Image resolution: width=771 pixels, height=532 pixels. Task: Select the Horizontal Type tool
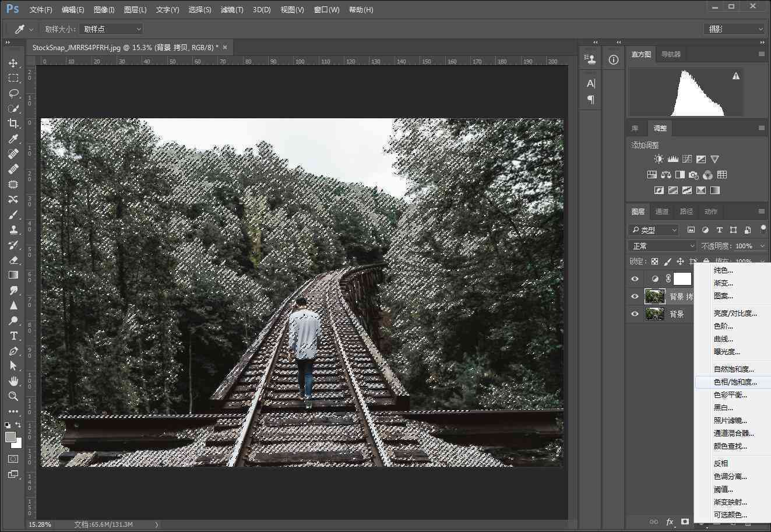[x=13, y=336]
